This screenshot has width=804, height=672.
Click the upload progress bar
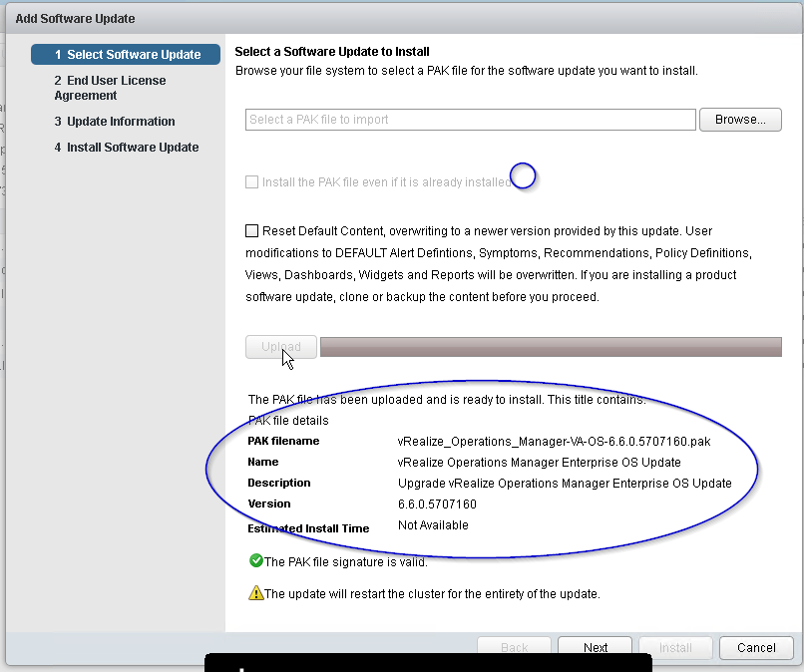point(550,347)
